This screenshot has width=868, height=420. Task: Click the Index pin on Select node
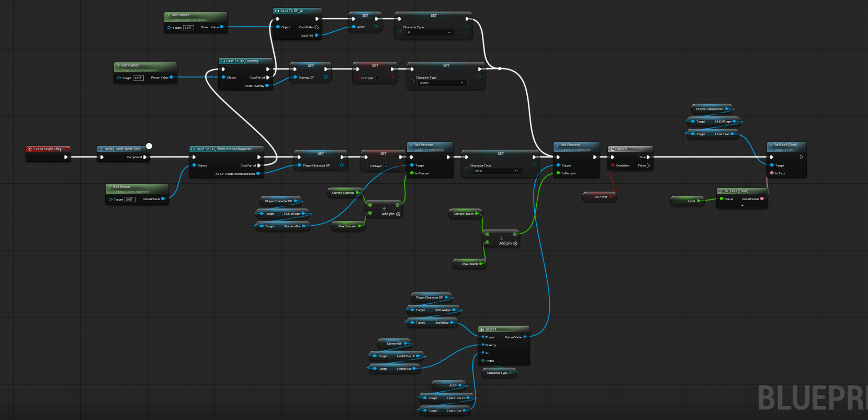click(x=483, y=360)
